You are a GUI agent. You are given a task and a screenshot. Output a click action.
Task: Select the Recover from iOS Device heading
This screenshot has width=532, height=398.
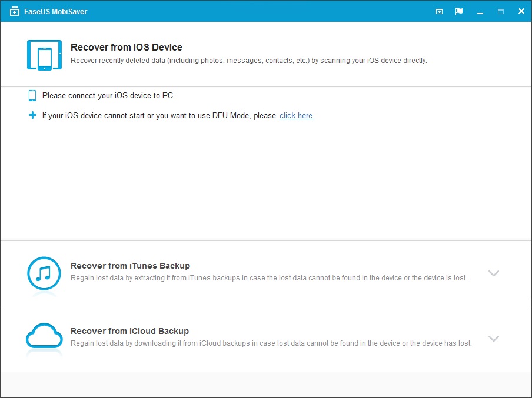pyautogui.click(x=126, y=47)
